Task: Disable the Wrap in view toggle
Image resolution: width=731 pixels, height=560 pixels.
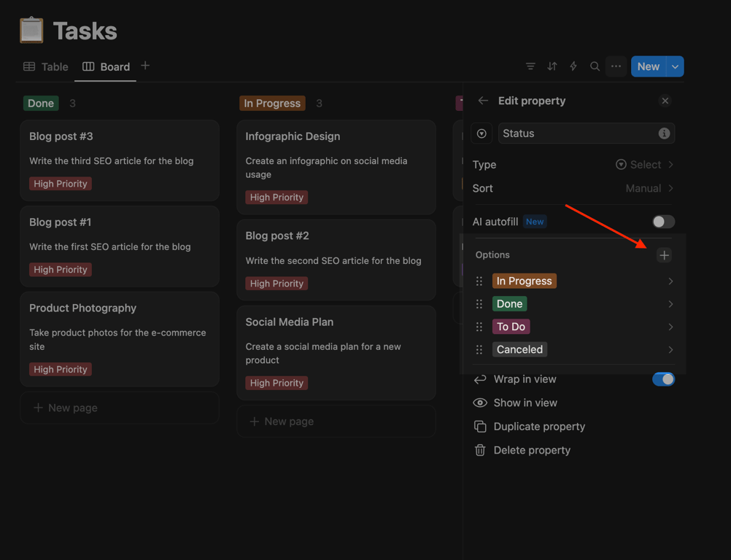Action: (663, 379)
